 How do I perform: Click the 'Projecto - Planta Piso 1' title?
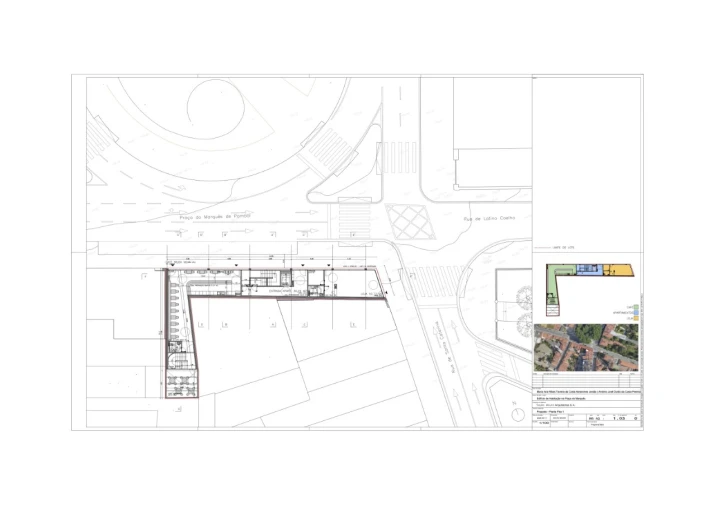tap(551, 411)
